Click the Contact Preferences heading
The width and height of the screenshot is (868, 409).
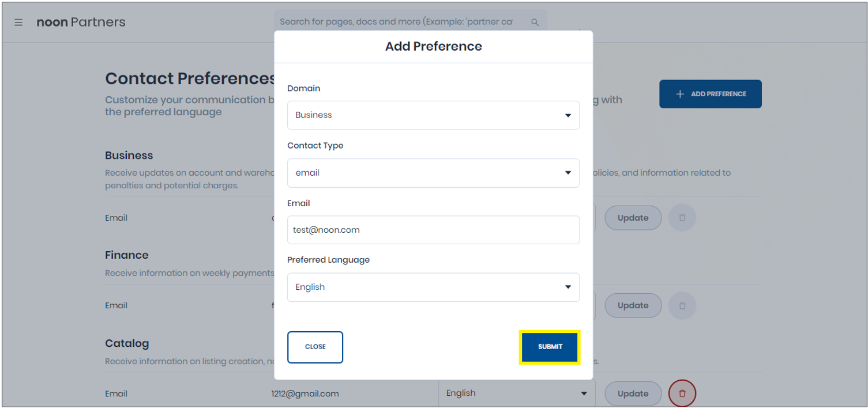pyautogui.click(x=190, y=78)
